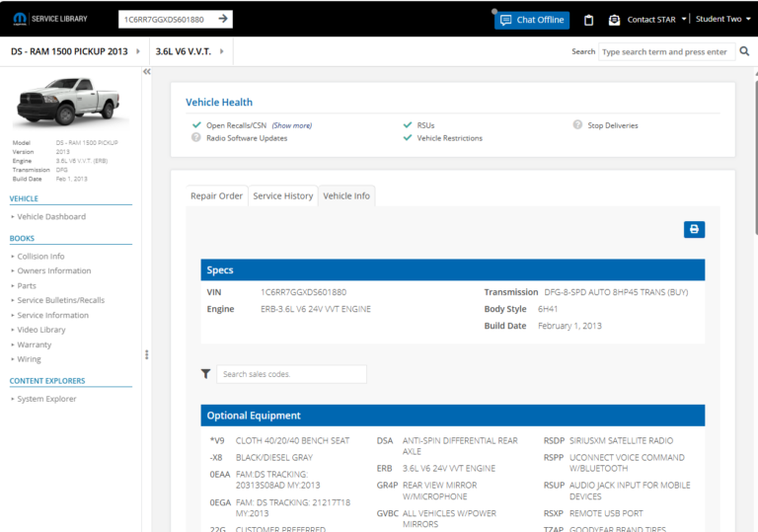Expand the DS - RAM 1500 PICKUP 2013 breadcrumb
This screenshot has width=758, height=532.
pyautogui.click(x=138, y=51)
